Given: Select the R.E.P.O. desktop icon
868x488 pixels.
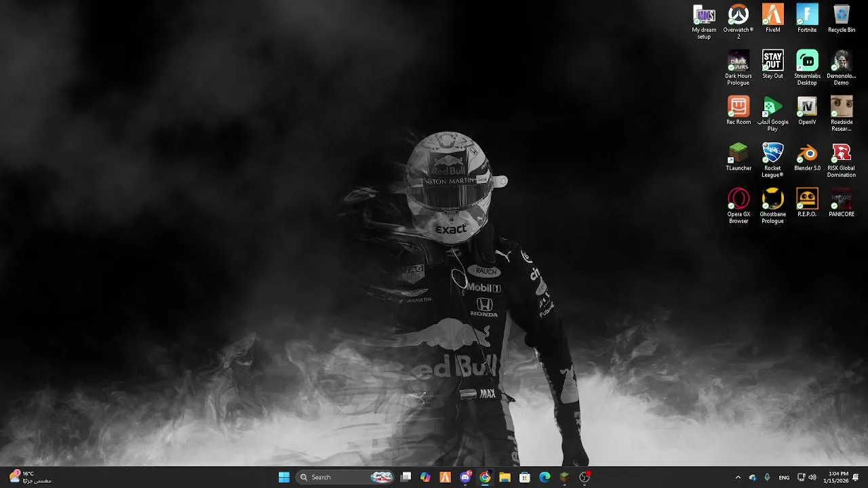Looking at the screenshot, I should (x=807, y=203).
